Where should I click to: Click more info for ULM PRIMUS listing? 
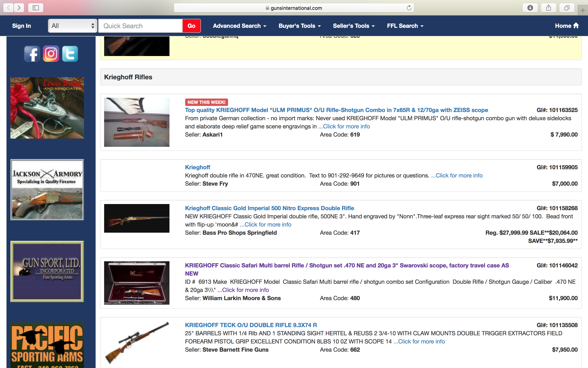point(344,126)
